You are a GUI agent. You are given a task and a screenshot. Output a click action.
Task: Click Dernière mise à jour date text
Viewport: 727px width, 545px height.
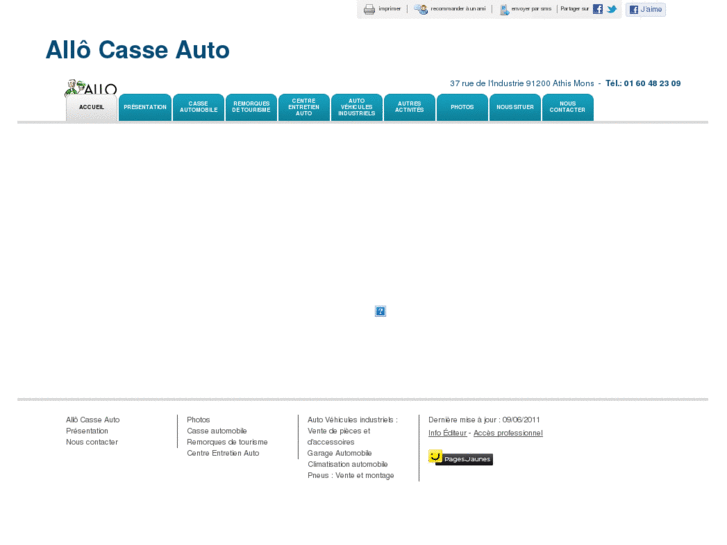[484, 420]
